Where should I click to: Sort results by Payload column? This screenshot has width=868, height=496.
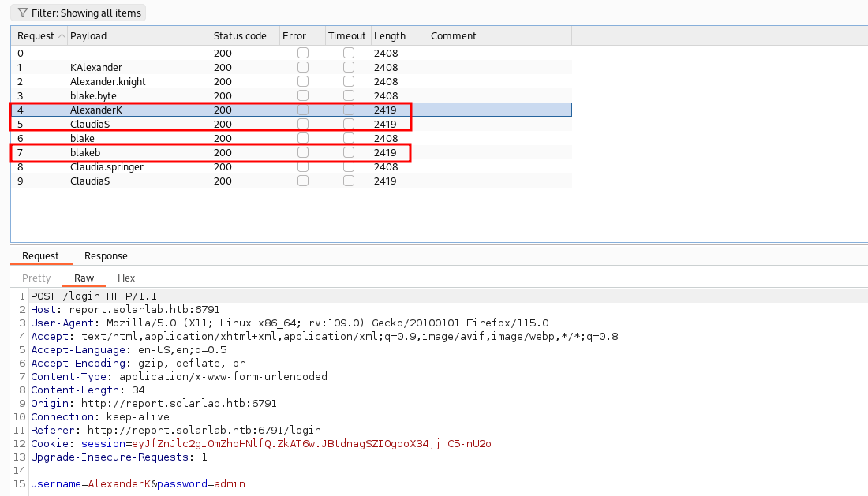point(88,35)
